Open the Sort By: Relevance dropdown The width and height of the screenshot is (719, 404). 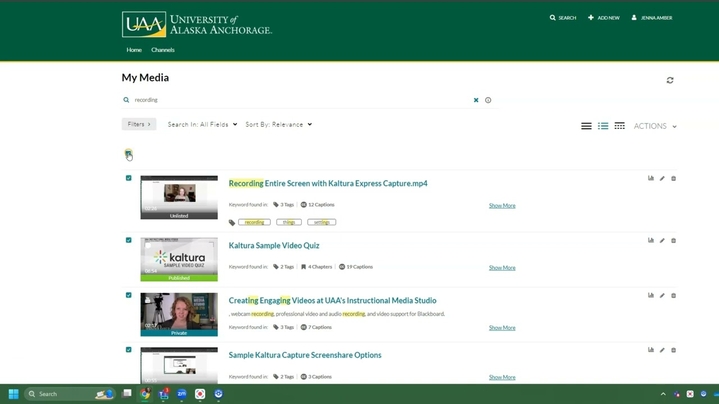click(279, 124)
